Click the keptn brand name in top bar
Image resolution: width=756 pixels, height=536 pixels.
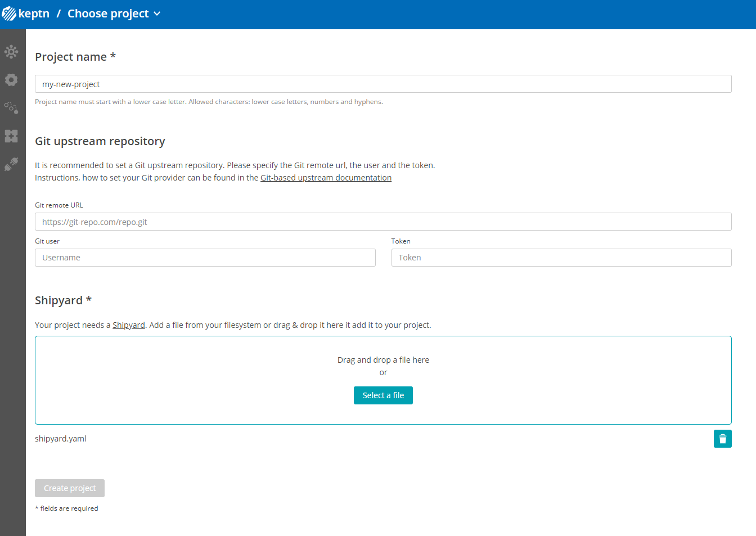pos(34,13)
